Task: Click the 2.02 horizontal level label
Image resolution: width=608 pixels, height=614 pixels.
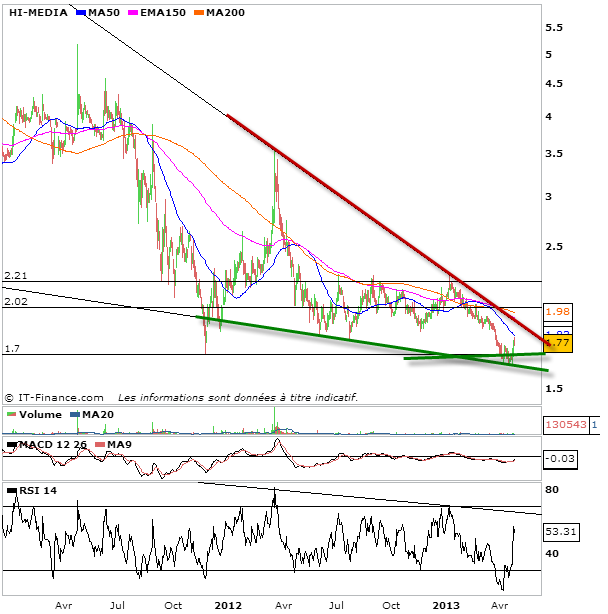Action: (x=14, y=300)
